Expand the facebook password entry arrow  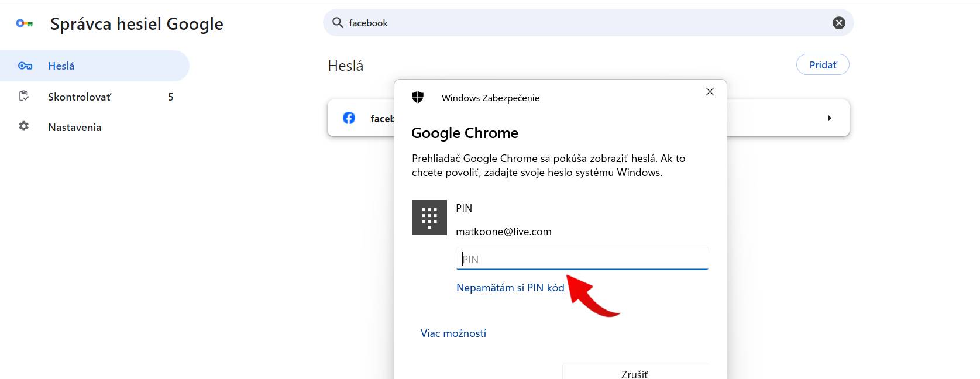[830, 118]
